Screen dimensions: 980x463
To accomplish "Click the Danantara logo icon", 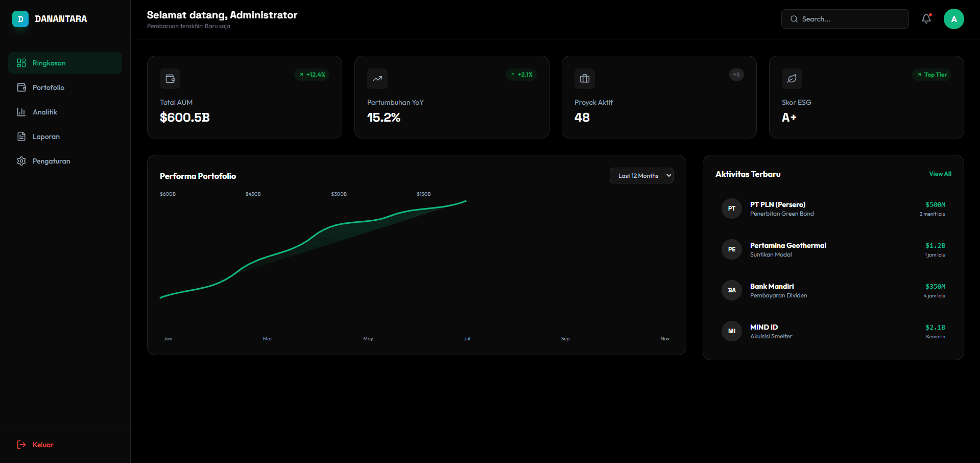I will point(20,19).
